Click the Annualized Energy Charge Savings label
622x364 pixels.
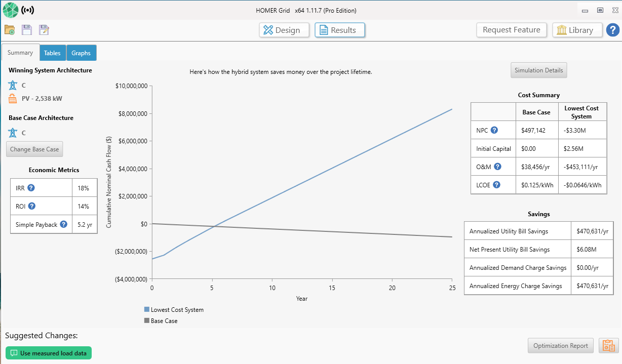point(516,286)
